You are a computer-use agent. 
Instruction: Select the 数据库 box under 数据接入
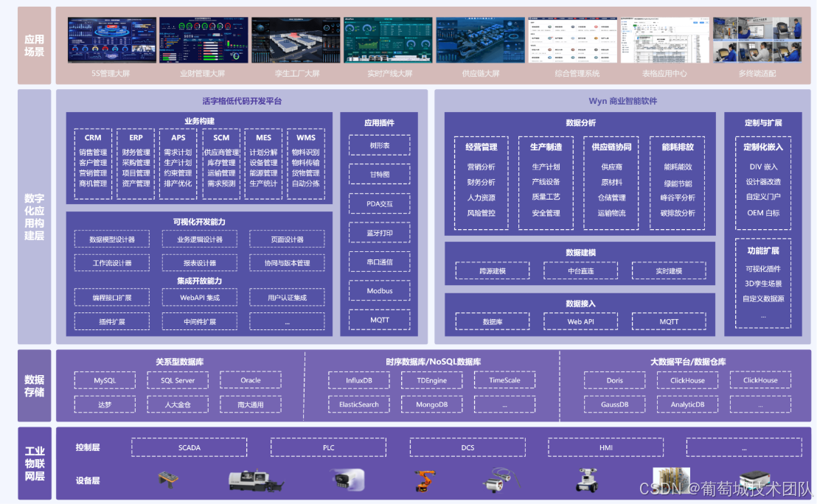[493, 321]
